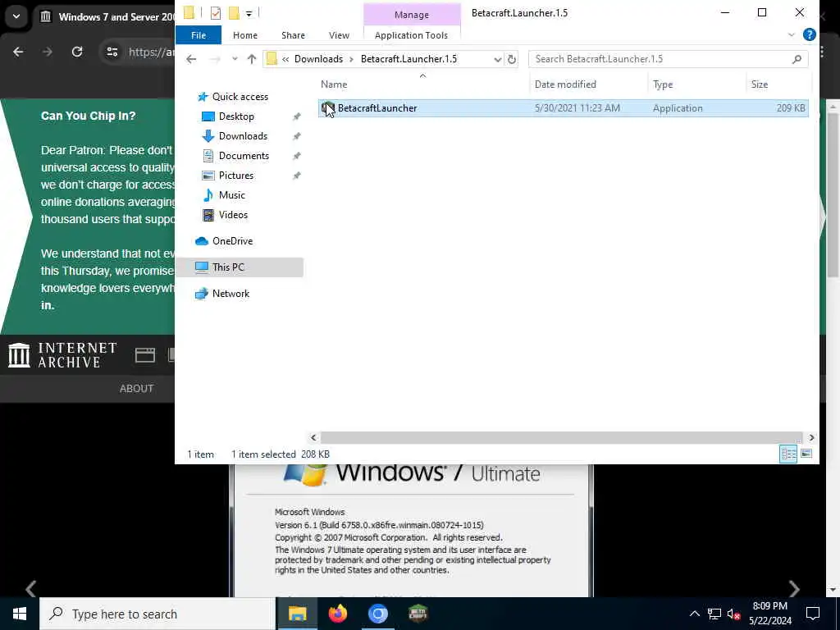Go up one folder level

[x=251, y=59]
